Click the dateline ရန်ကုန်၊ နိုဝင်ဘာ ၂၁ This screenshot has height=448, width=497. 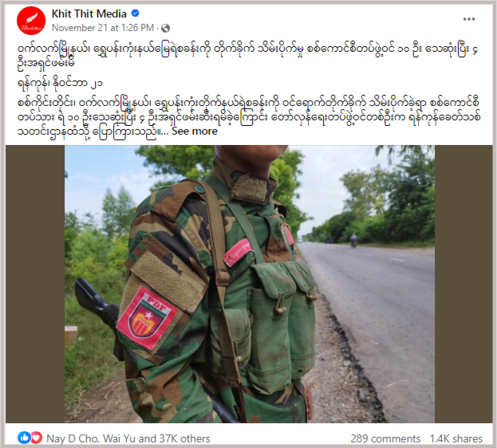pyautogui.click(x=60, y=84)
